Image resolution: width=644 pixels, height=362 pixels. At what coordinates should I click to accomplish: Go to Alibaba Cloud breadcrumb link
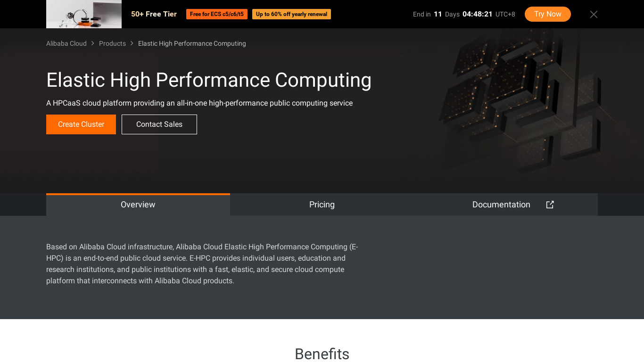(x=66, y=43)
